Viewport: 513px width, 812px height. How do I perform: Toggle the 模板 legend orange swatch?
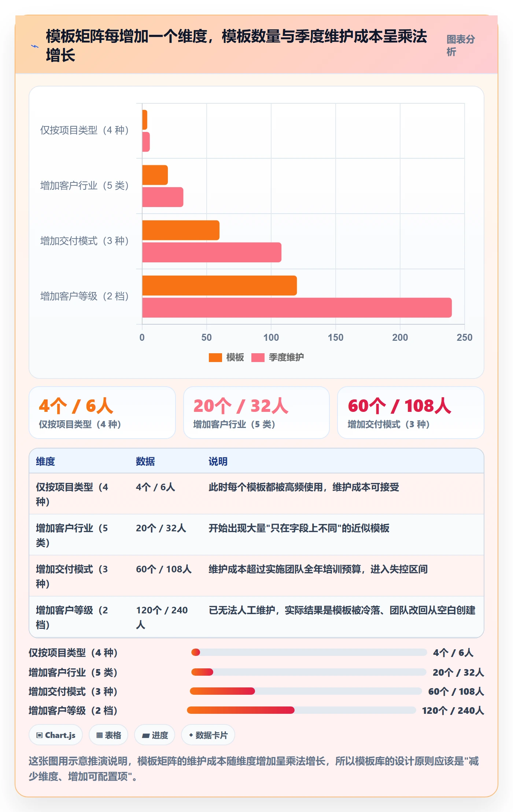215,357
